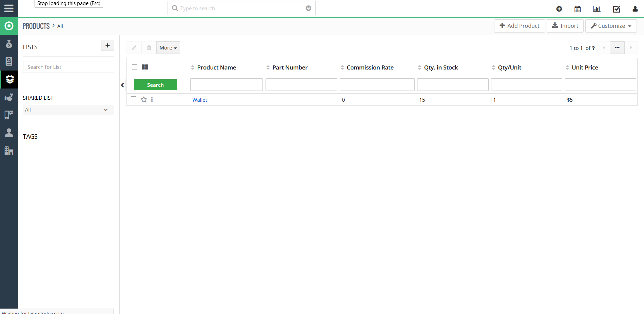Image resolution: width=644 pixels, height=314 pixels.
Task: Open Wallet row three-dot actions menu
Action: [x=152, y=99]
